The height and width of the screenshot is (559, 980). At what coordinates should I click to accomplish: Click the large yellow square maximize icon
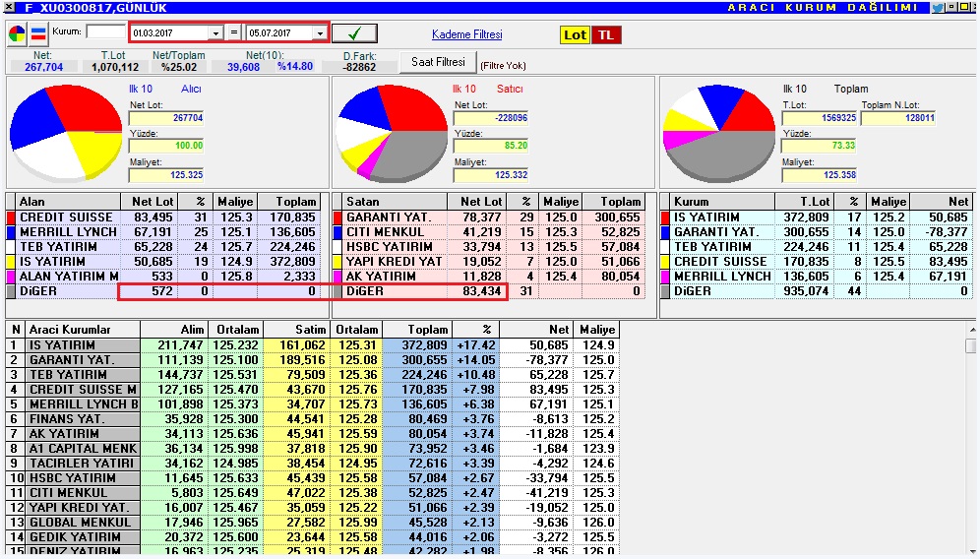click(963, 7)
